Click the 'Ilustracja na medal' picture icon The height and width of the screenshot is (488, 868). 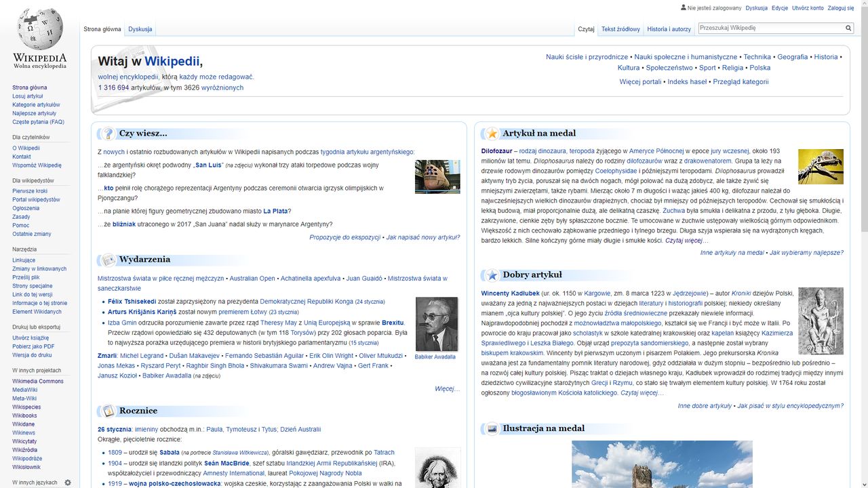tap(492, 428)
